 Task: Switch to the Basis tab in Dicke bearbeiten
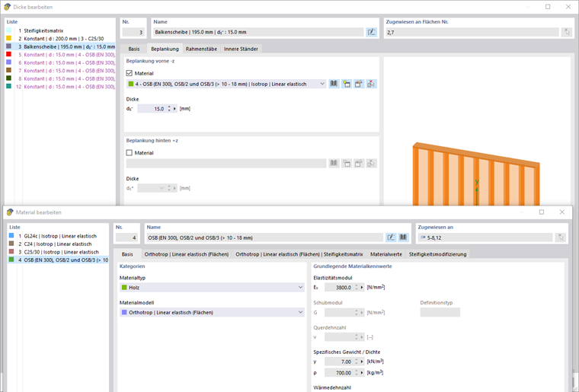pos(134,49)
